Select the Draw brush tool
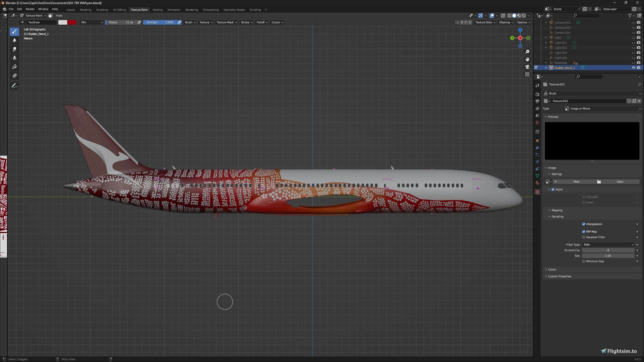The width and height of the screenshot is (644, 362). click(x=14, y=31)
